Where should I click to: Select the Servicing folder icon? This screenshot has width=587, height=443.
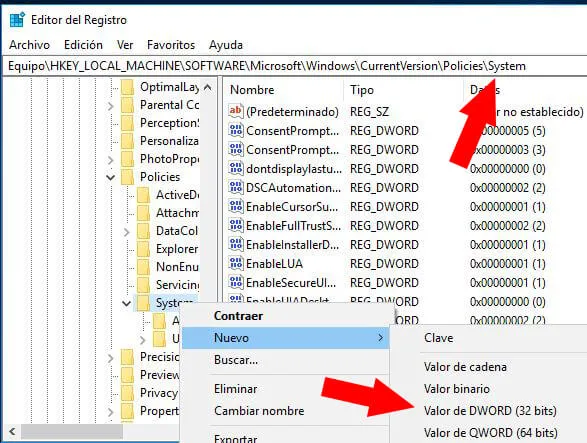point(143,285)
